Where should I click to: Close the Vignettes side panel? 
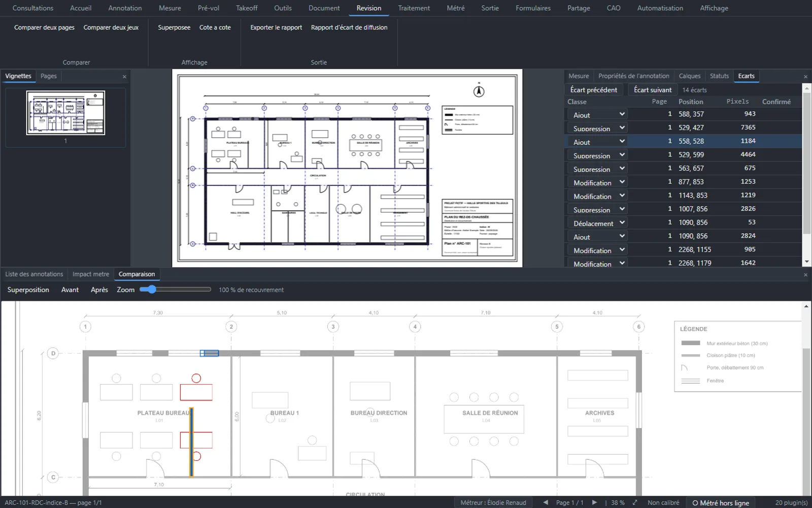click(x=124, y=77)
